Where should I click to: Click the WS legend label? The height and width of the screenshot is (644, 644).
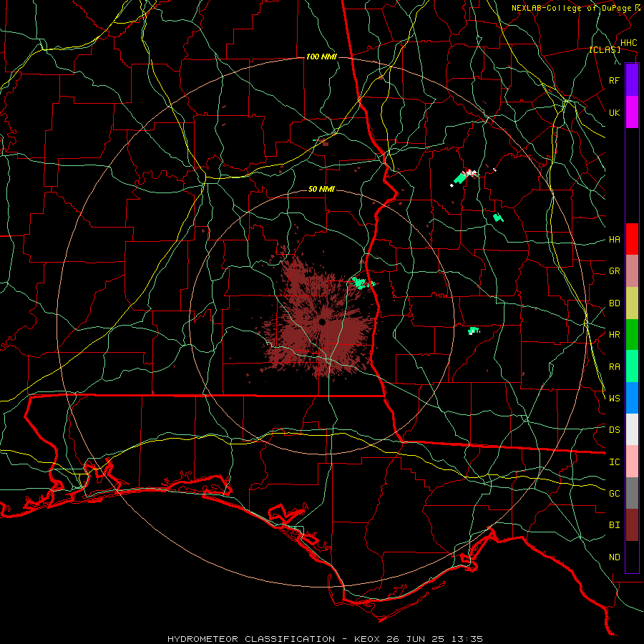pos(614,399)
